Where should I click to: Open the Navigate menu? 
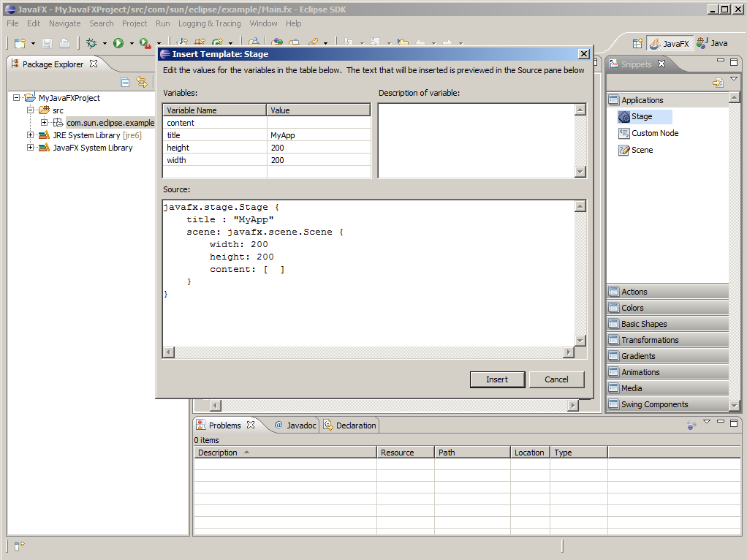click(64, 23)
